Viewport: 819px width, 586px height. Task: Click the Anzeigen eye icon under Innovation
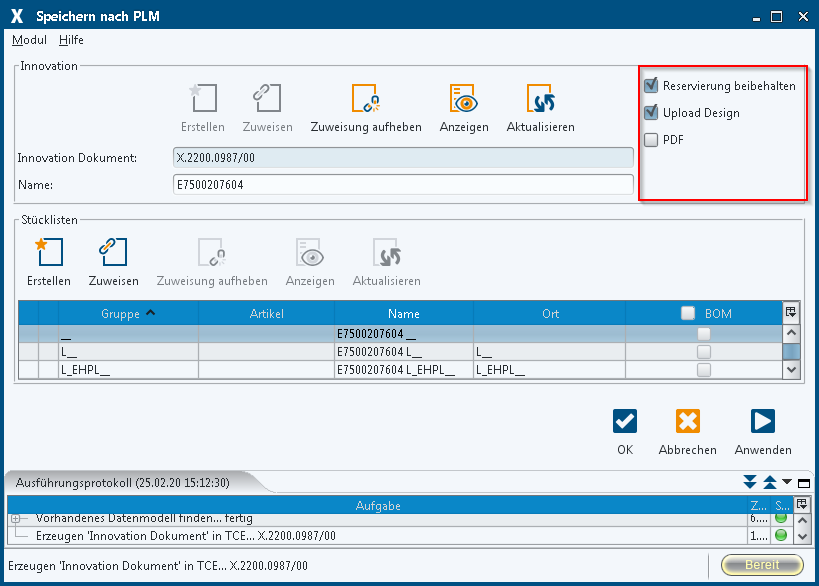tap(463, 99)
